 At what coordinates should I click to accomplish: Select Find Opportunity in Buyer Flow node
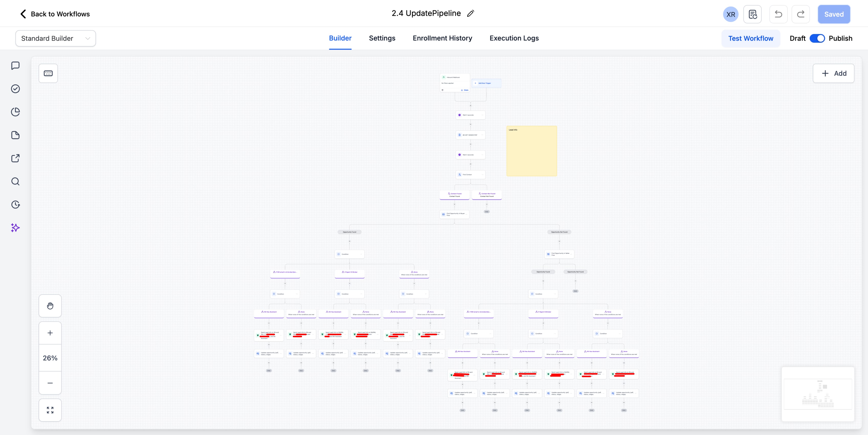(454, 214)
